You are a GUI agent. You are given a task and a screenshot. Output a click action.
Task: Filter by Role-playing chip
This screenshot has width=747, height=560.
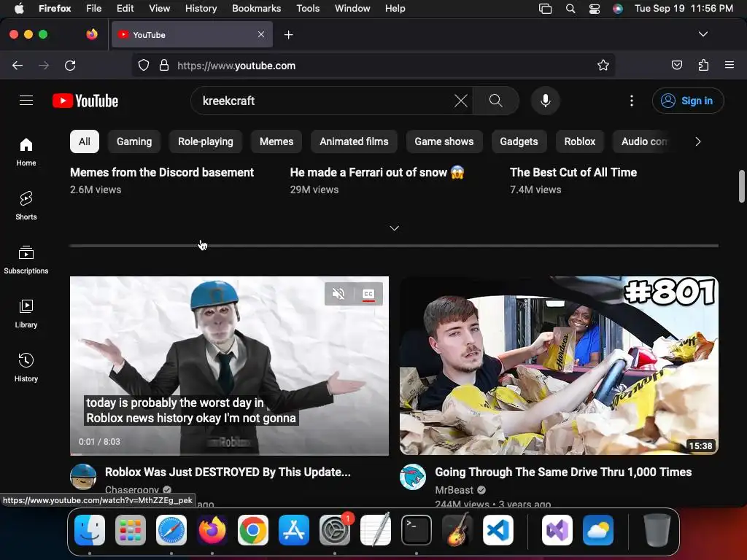tap(205, 141)
